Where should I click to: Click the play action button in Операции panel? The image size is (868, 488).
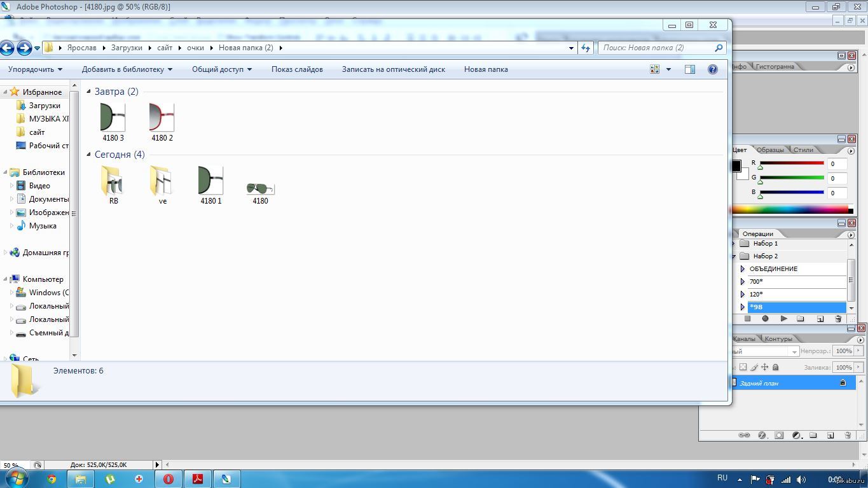[783, 319]
